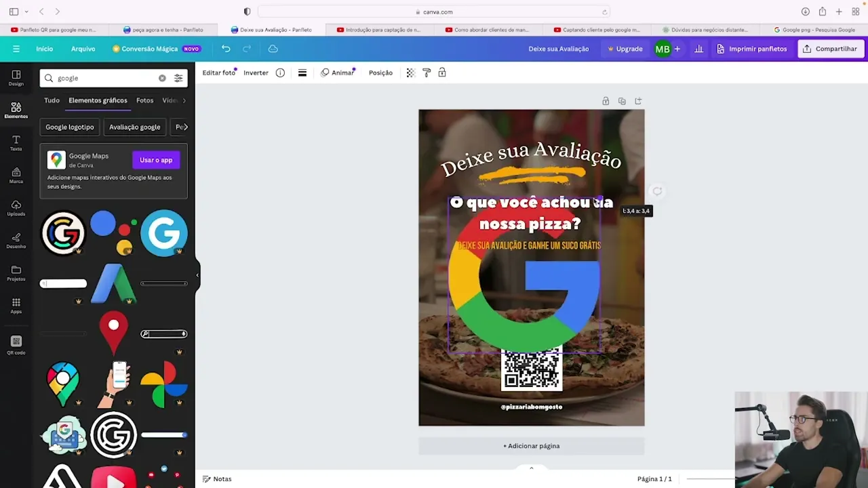Open the QR code sidebar app
Screen dimensions: 868x488
tap(16, 344)
